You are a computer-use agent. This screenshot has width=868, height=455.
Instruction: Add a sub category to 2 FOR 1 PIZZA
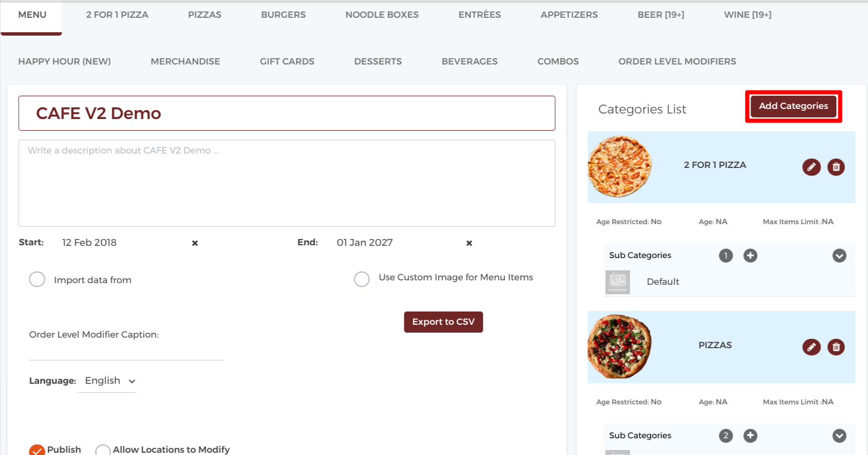coord(750,255)
